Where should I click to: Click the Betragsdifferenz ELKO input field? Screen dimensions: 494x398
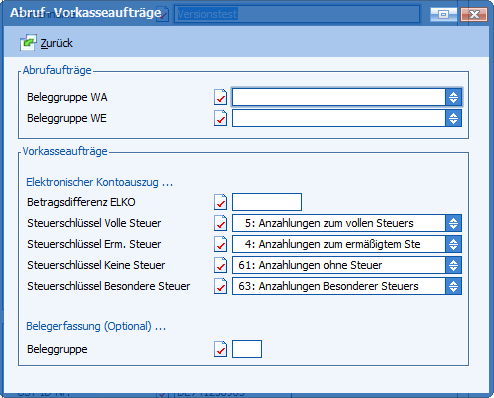pyautogui.click(x=267, y=202)
